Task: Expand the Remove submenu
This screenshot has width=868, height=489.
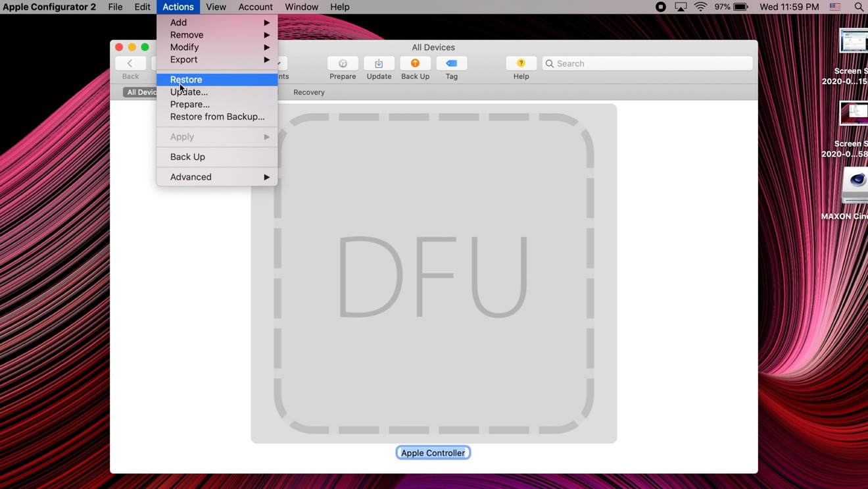Action: (217, 35)
